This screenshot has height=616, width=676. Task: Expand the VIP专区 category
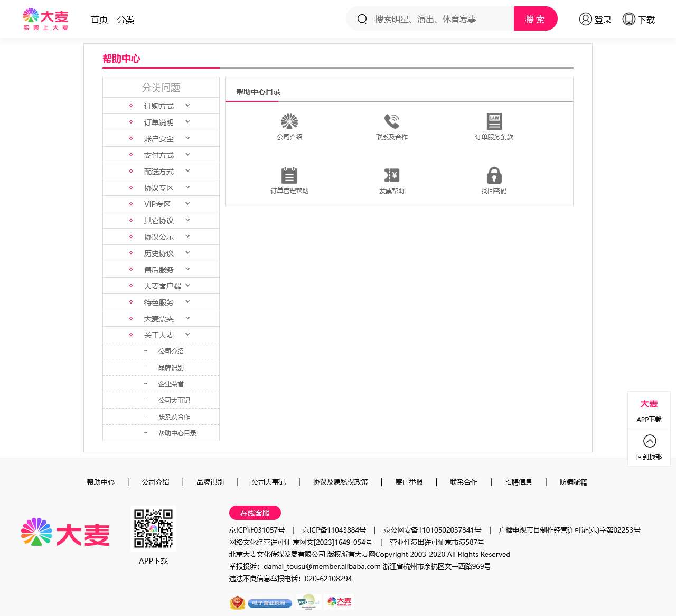tap(161, 204)
